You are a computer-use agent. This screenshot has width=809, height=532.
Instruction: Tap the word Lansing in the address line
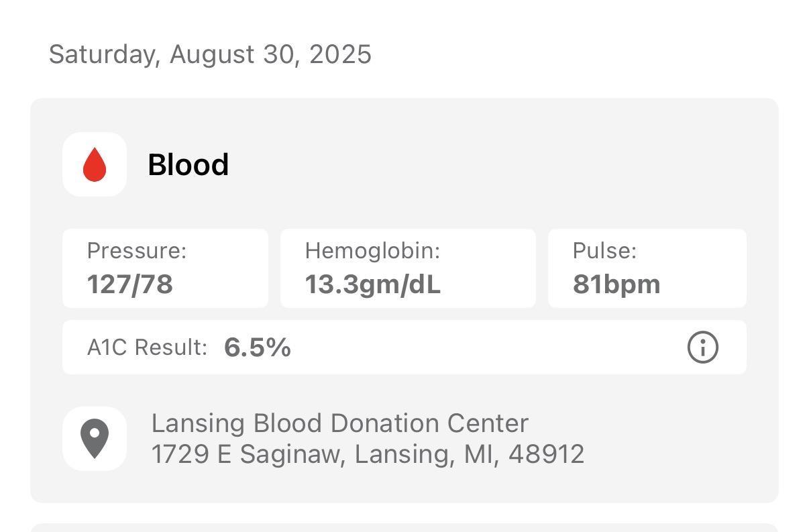tap(404, 454)
